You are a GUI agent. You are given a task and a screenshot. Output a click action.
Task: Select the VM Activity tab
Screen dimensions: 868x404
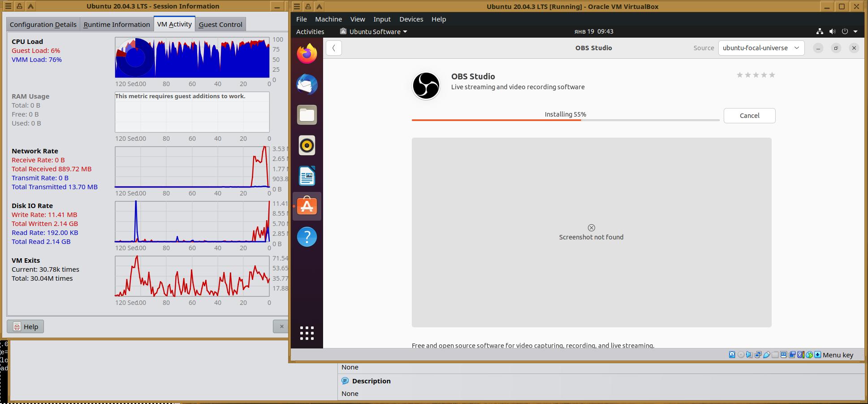174,24
